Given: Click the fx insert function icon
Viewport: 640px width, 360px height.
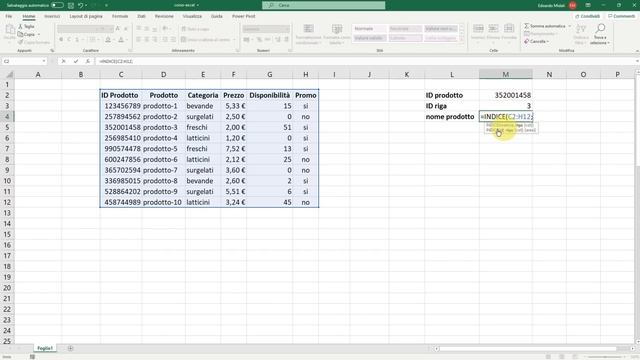Looking at the screenshot, I should pos(87,61).
